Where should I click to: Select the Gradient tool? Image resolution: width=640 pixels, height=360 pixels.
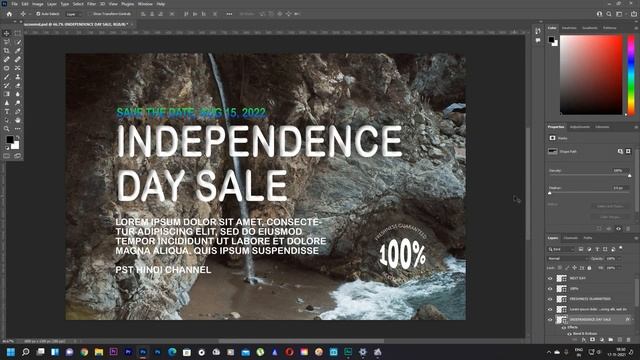(7, 94)
